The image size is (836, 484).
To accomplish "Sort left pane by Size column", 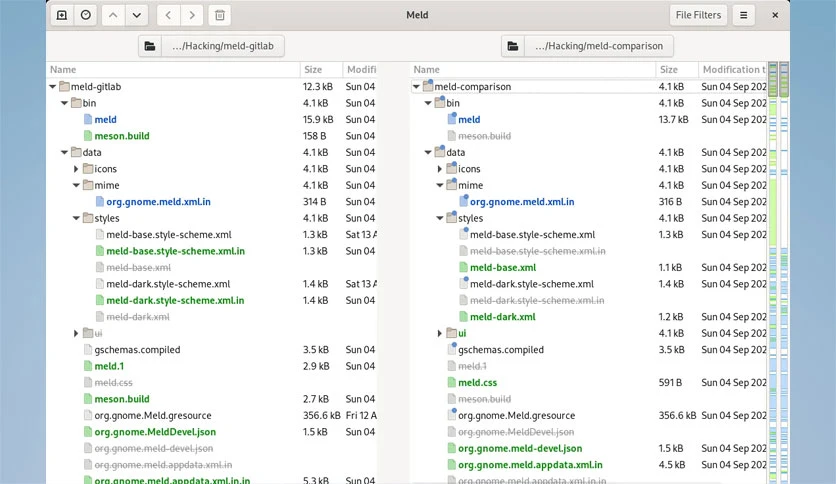I will (x=321, y=69).
